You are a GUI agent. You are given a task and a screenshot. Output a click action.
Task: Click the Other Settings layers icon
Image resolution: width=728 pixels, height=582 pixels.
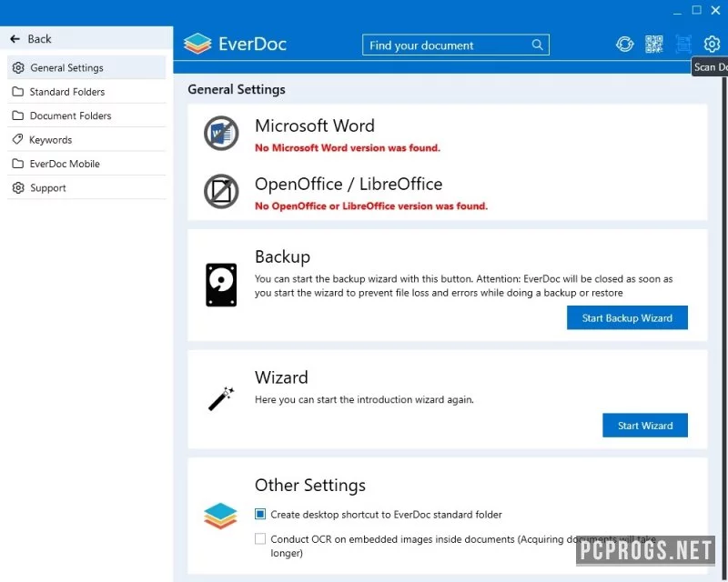(x=220, y=516)
